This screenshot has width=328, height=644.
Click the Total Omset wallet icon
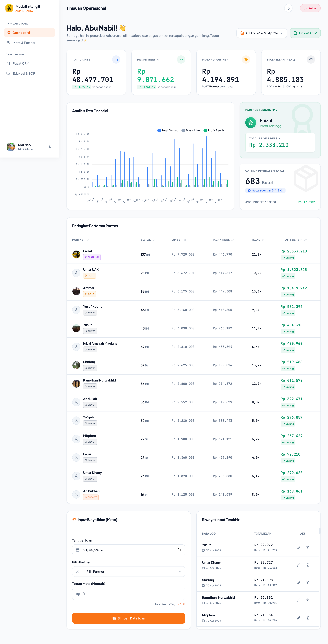pyautogui.click(x=116, y=59)
